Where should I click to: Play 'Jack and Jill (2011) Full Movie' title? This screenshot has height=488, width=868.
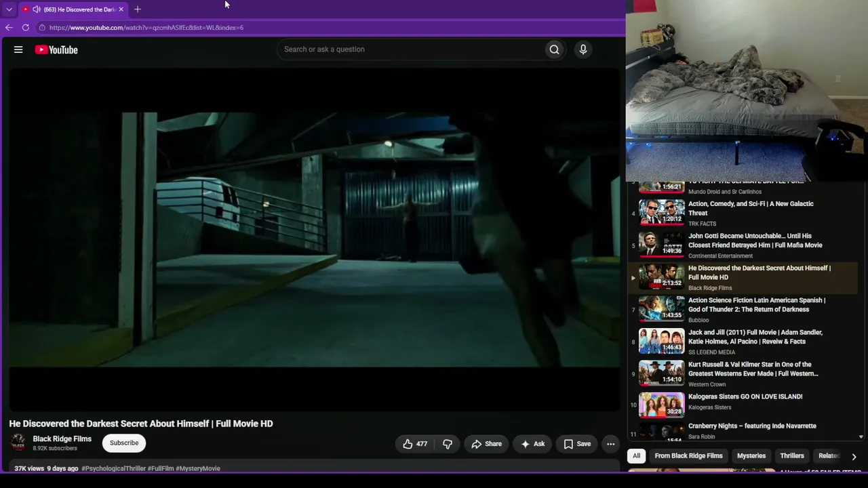(x=755, y=337)
